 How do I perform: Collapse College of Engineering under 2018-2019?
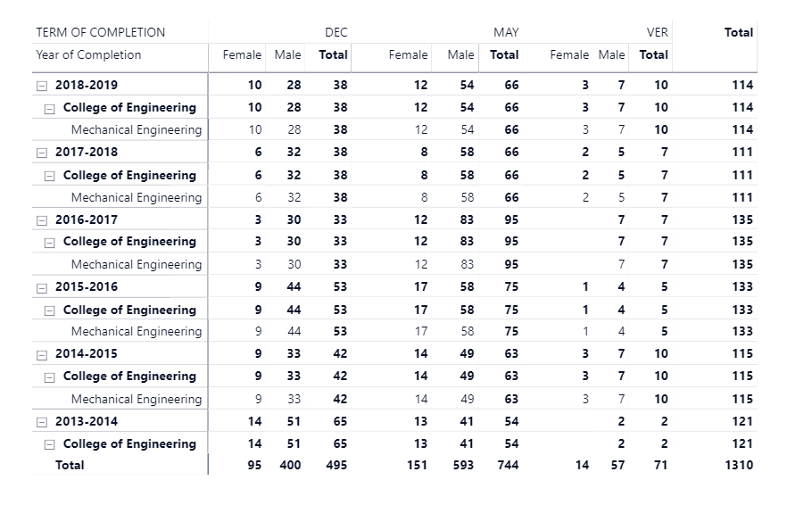tap(50, 109)
